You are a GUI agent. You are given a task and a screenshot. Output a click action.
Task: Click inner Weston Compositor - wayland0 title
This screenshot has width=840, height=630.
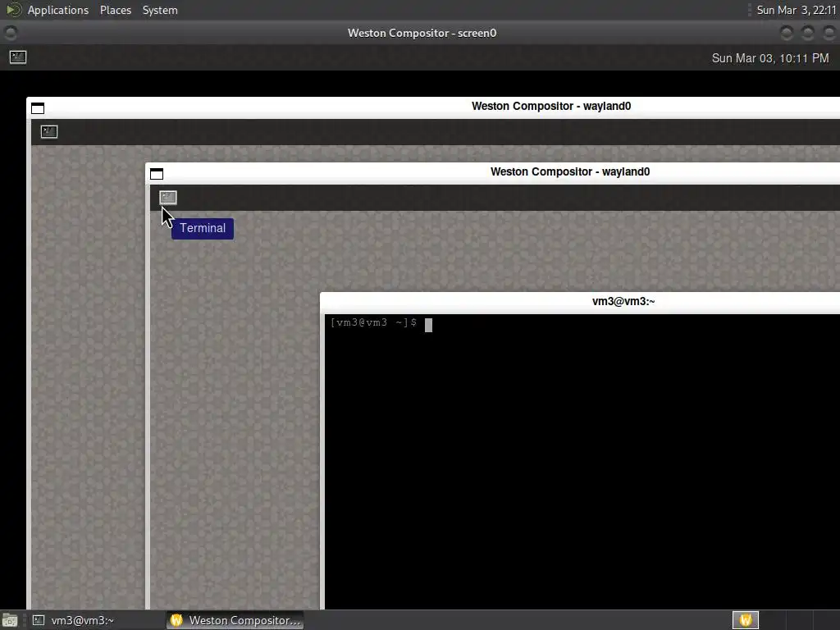pyautogui.click(x=570, y=172)
